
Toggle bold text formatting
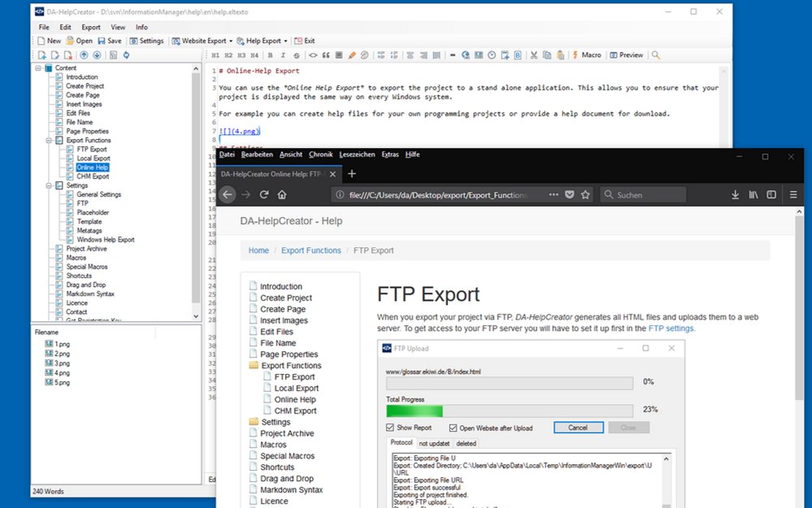[270, 55]
